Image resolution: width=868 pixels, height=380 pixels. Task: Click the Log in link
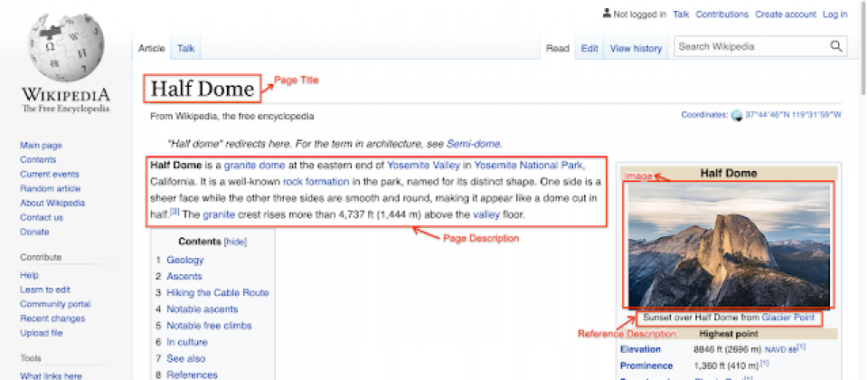tap(835, 14)
